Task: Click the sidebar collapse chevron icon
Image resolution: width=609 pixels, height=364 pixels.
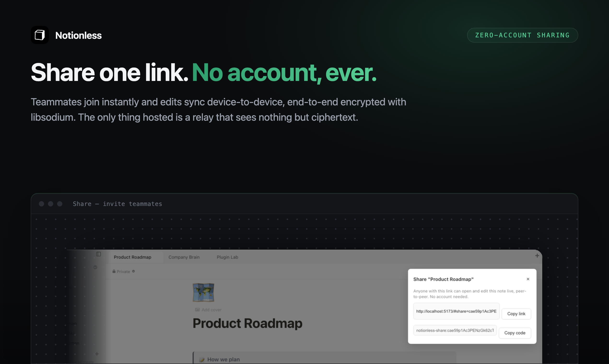Action: (x=95, y=267)
